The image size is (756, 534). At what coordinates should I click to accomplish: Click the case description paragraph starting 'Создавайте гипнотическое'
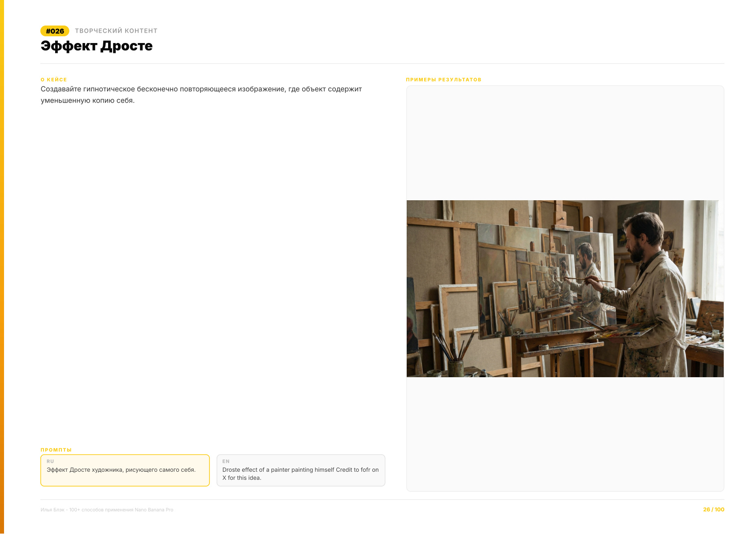coord(201,95)
